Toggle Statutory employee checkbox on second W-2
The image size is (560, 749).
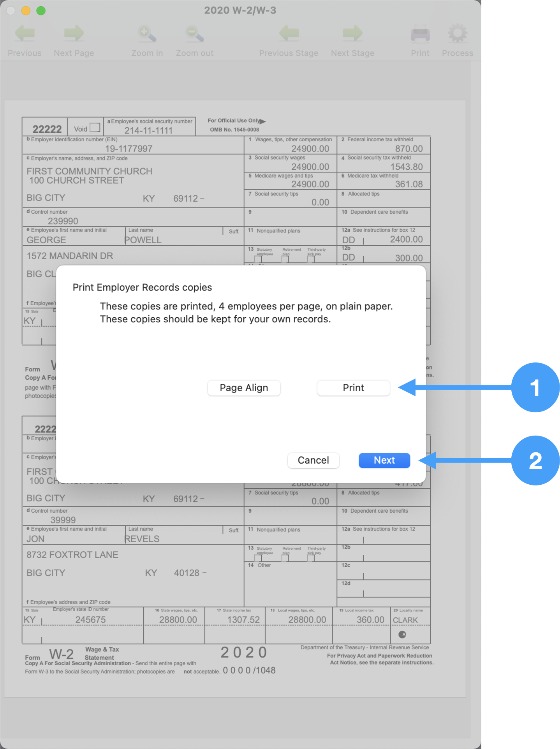click(258, 558)
